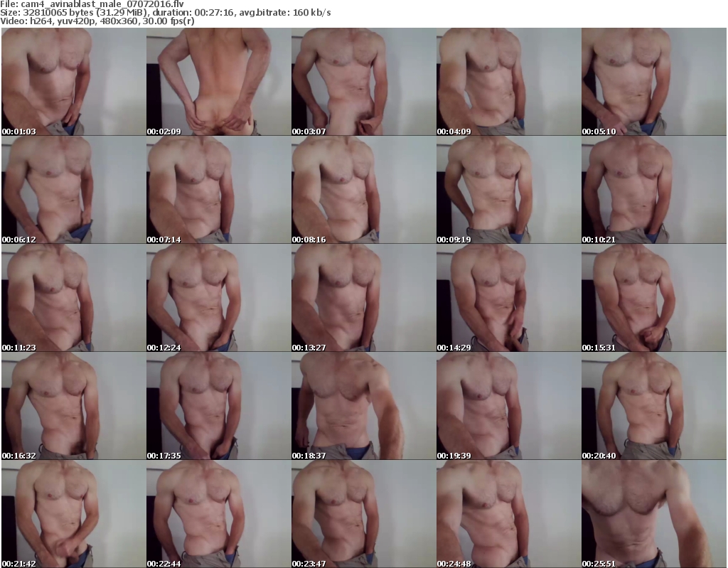The image size is (728, 568).
Task: Choose the thumbnail marked 00:17:35
Action: (219, 406)
